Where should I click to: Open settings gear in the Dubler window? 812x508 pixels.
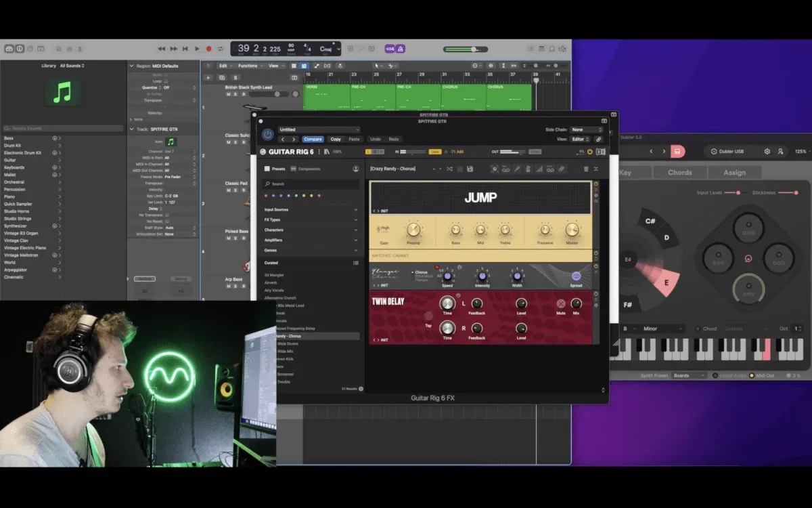point(767,152)
